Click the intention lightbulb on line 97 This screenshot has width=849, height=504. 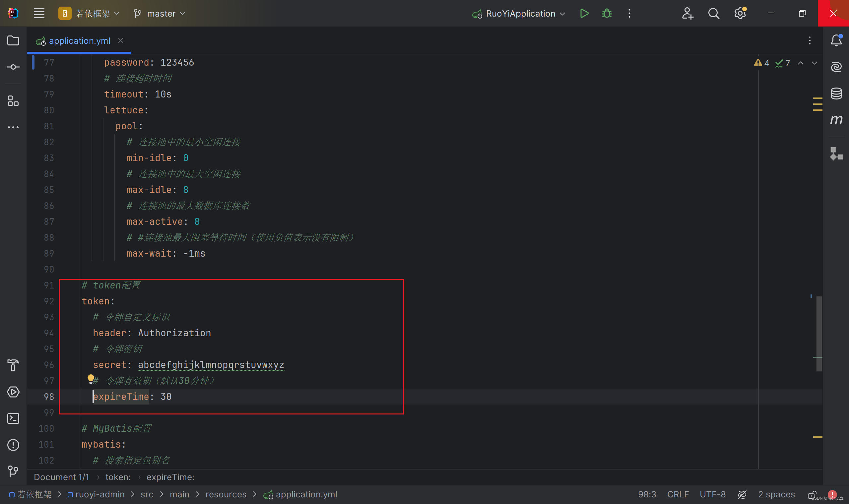click(x=91, y=378)
